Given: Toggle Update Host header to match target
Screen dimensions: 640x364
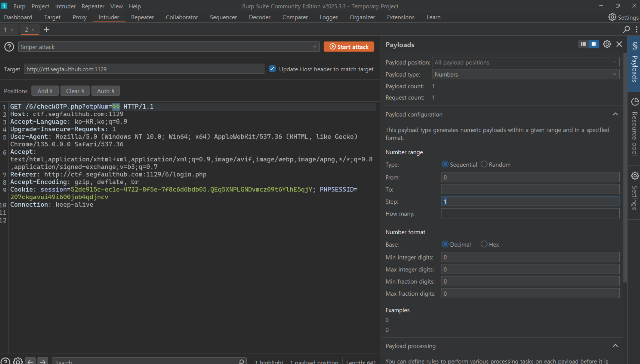Looking at the screenshot, I should point(272,69).
